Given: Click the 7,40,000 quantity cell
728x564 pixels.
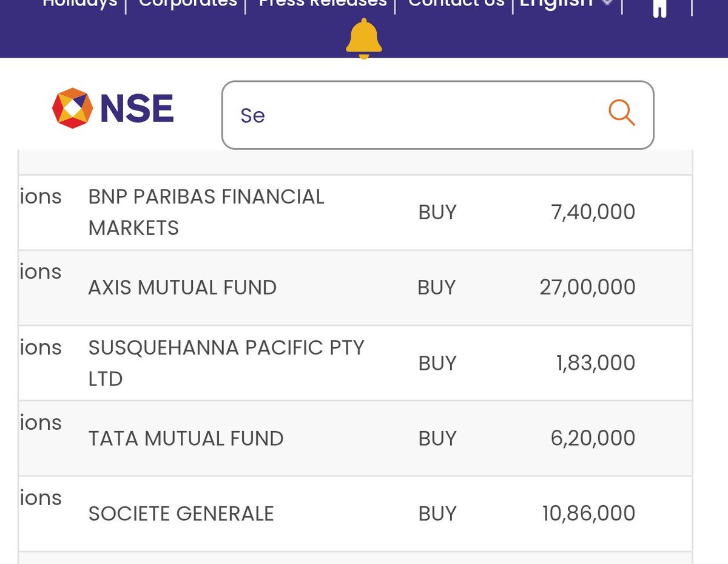Looking at the screenshot, I should click(x=593, y=212).
